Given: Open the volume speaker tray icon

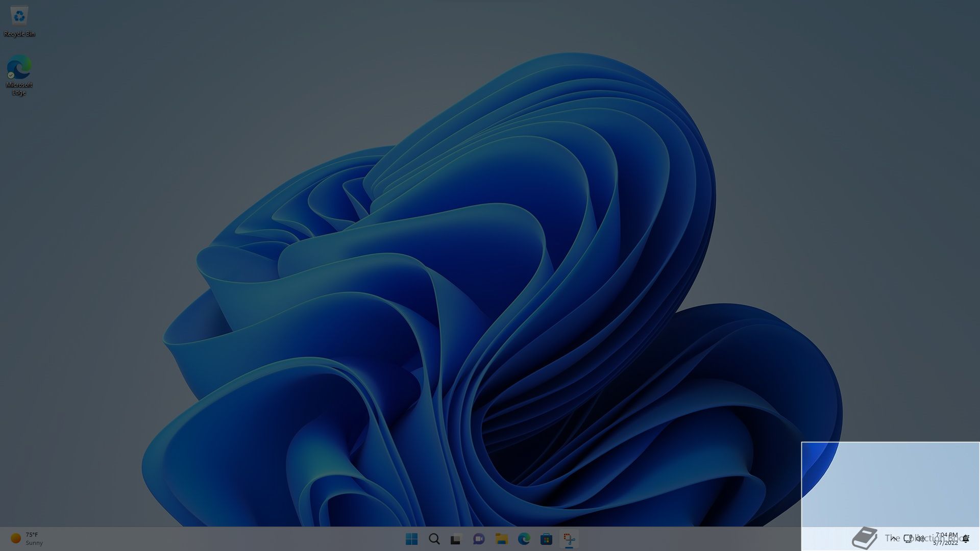Looking at the screenshot, I should tap(920, 538).
